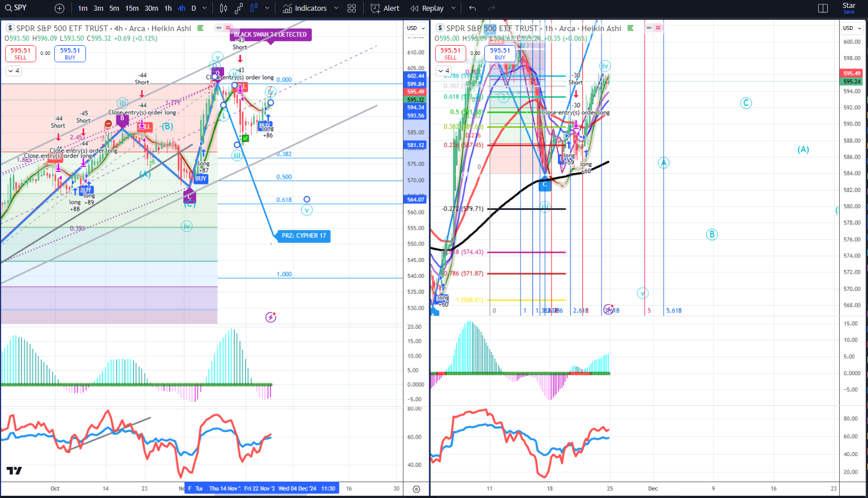Select the active 4h timeframe
Viewport: 868px width, 498px height.
point(181,8)
